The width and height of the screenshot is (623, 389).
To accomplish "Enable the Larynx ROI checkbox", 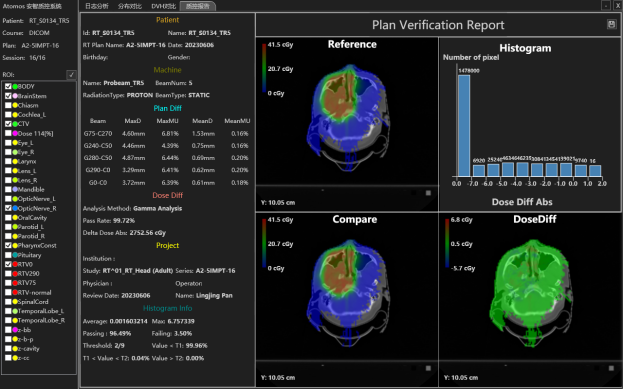I will pos(8,161).
